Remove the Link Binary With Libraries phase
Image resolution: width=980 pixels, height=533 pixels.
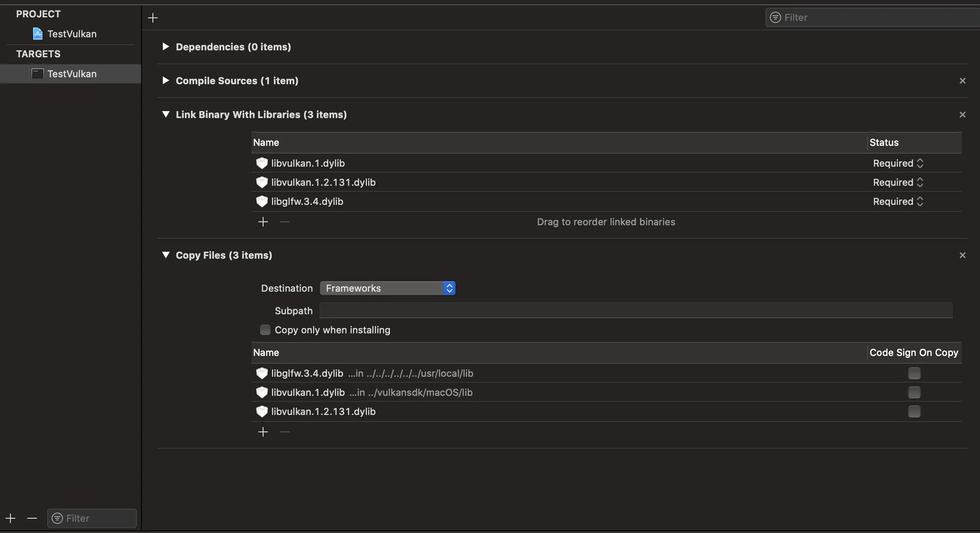[x=962, y=115]
